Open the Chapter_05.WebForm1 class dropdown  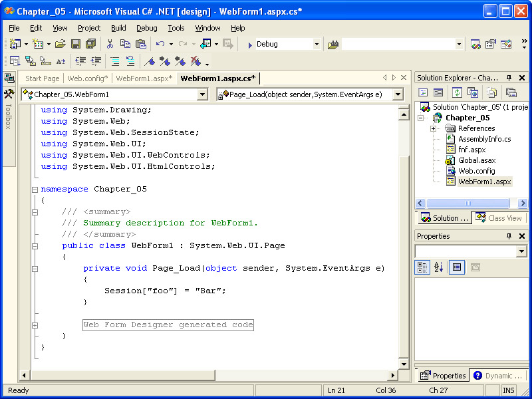(202, 94)
